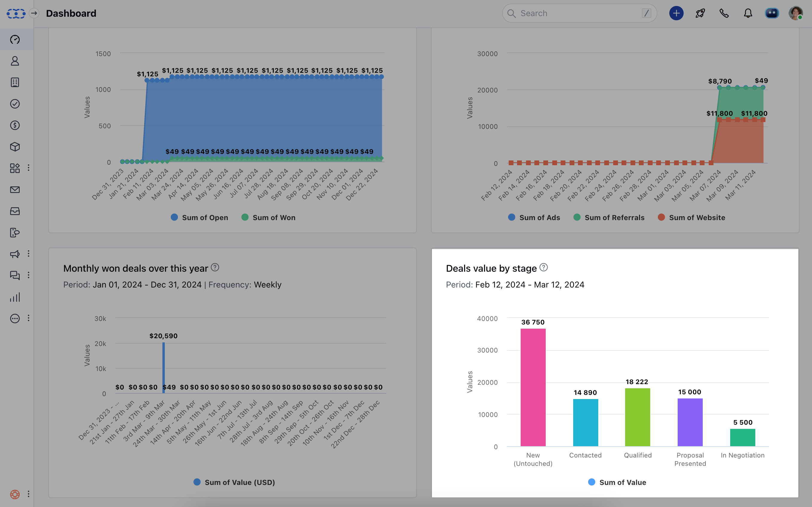The height and width of the screenshot is (507, 812).
Task: Click the Dashboard heading
Action: coord(71,13)
